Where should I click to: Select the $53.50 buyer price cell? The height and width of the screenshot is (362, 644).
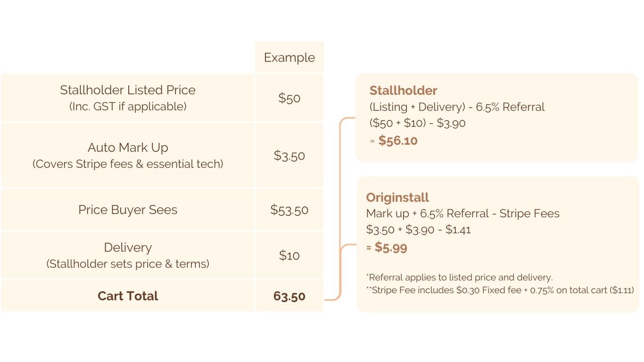click(x=289, y=210)
